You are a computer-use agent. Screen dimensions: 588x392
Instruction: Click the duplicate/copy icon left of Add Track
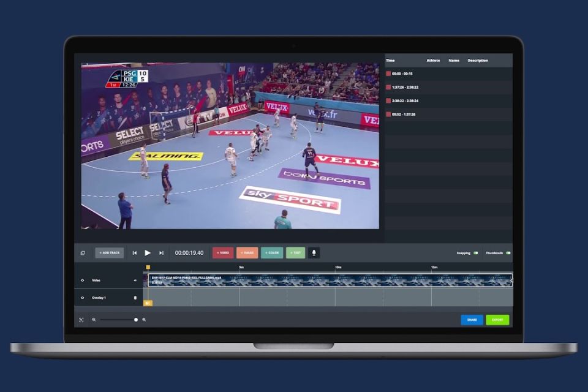(83, 253)
